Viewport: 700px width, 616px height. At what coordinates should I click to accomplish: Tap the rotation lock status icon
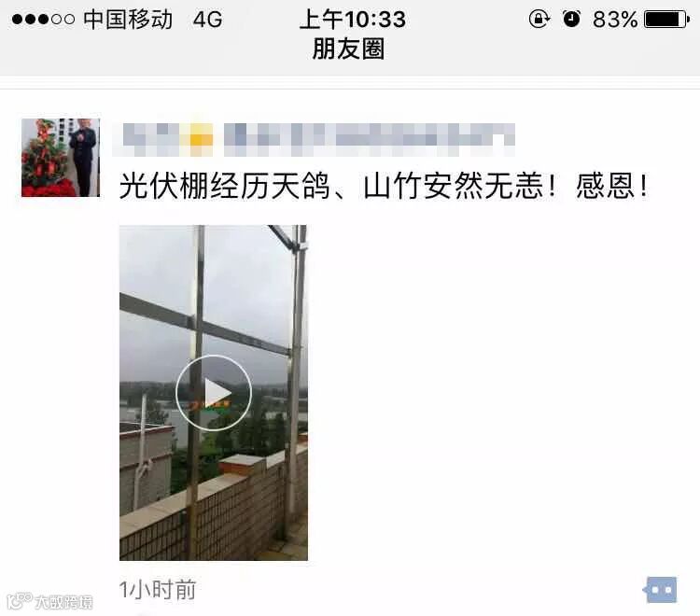pyautogui.click(x=539, y=19)
